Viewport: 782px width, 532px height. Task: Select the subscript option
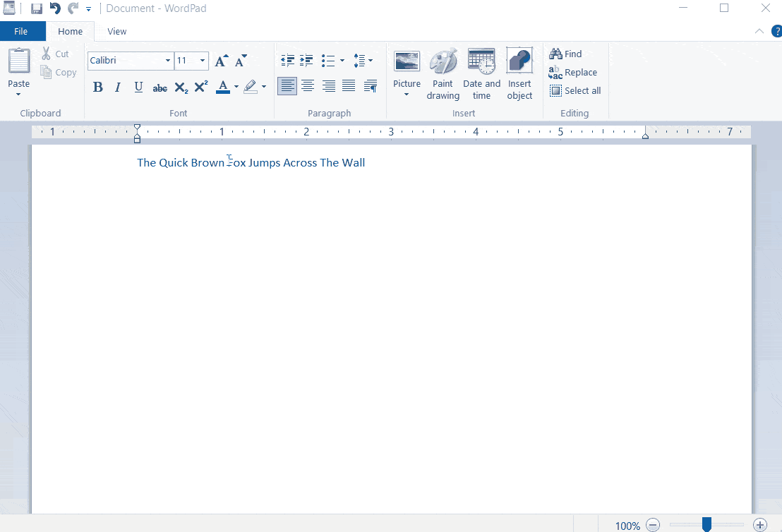coord(180,86)
